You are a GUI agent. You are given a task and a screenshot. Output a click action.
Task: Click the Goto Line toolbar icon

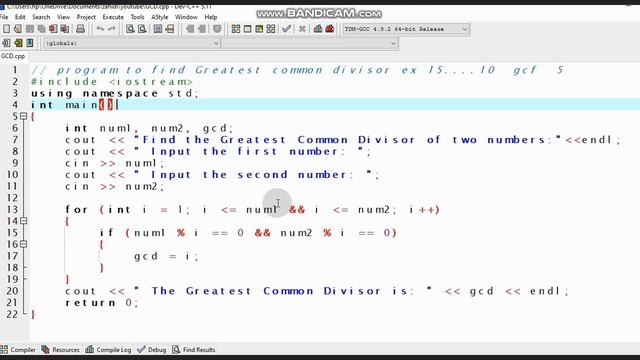(x=170, y=29)
